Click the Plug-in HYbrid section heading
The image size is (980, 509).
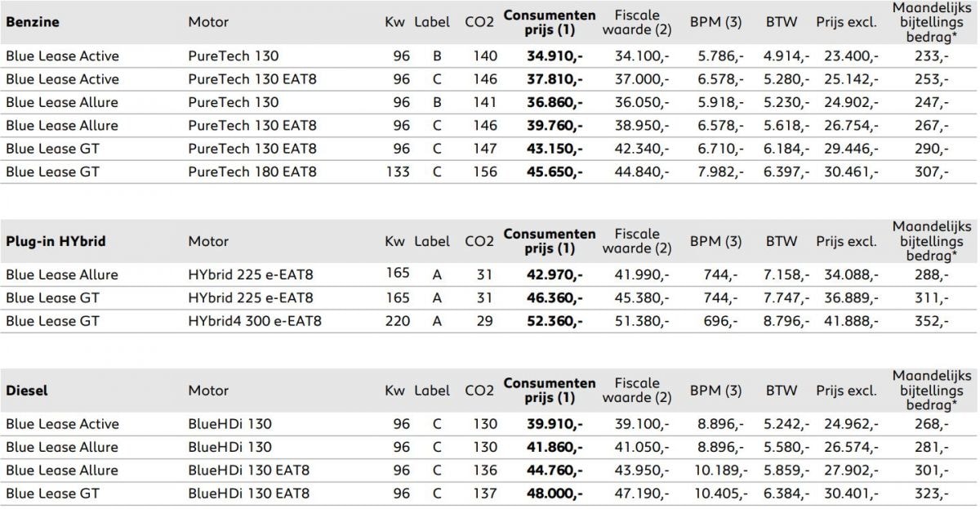pos(56,242)
